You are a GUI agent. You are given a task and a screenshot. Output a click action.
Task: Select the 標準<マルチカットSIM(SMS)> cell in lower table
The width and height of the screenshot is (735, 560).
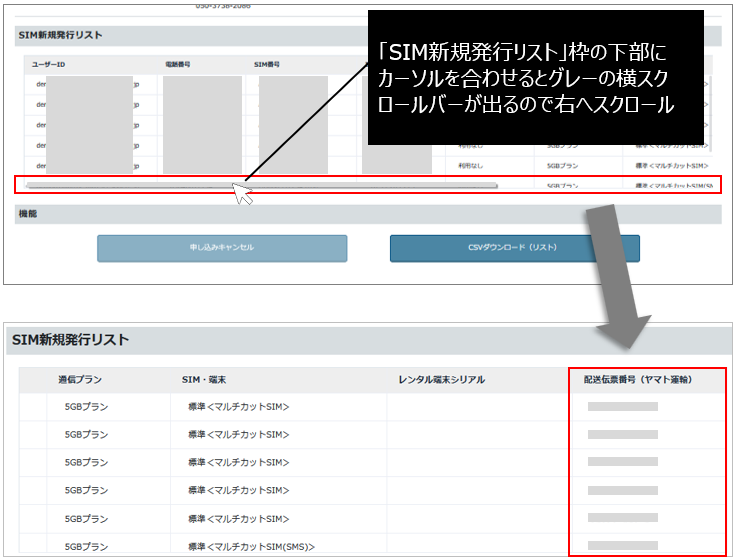[243, 546]
